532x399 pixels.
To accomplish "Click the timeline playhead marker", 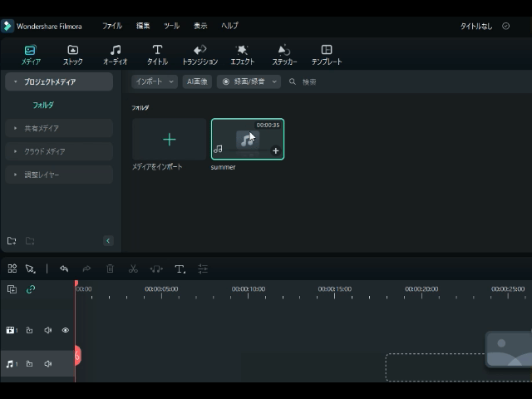I will [x=76, y=283].
